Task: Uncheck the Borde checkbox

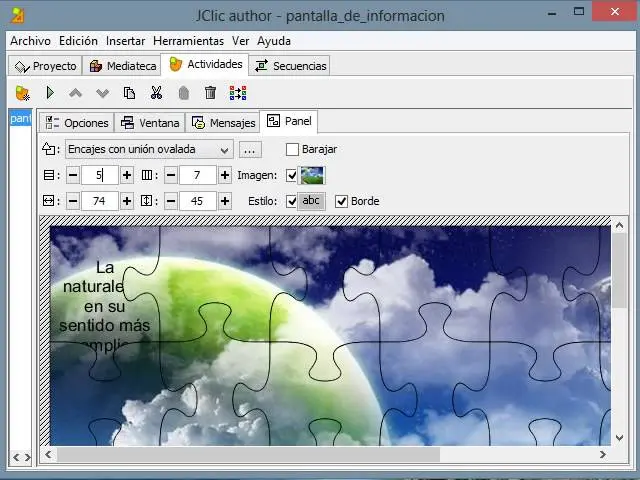Action: (341, 201)
